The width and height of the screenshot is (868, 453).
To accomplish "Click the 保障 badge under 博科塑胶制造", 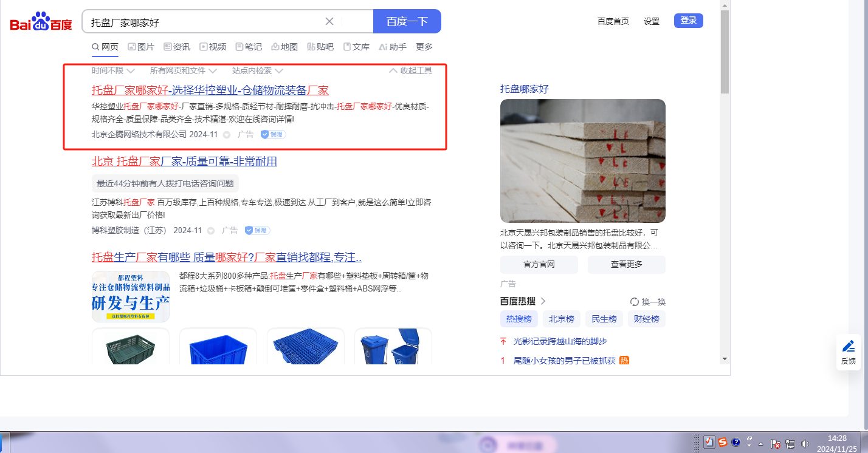I will point(257,230).
